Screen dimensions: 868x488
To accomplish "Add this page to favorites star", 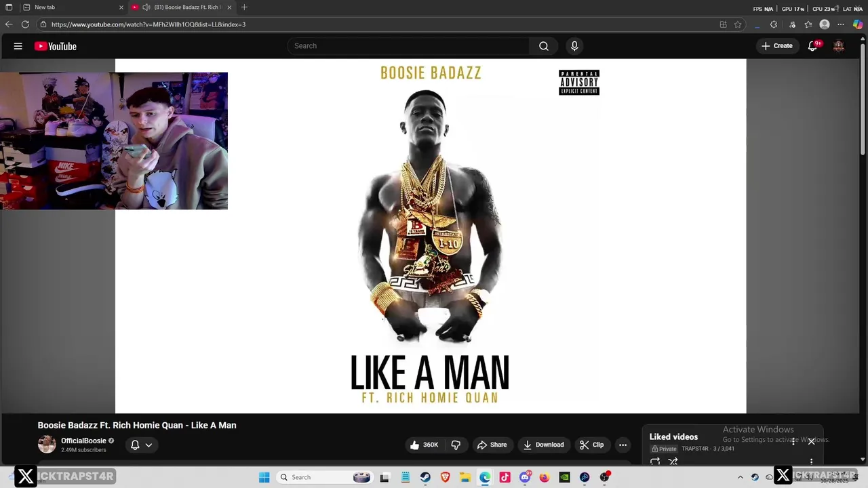I will pos(738,24).
